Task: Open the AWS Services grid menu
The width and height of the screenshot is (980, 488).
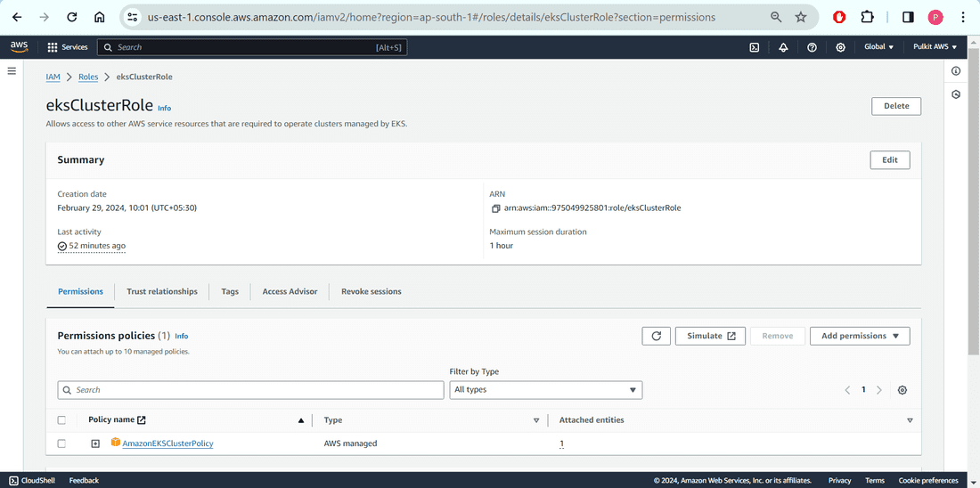Action: 68,47
